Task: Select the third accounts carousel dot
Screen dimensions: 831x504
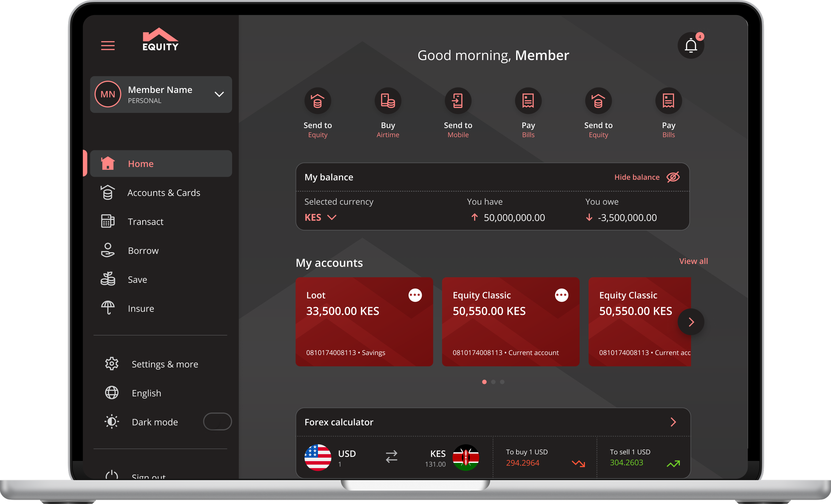Action: tap(502, 382)
